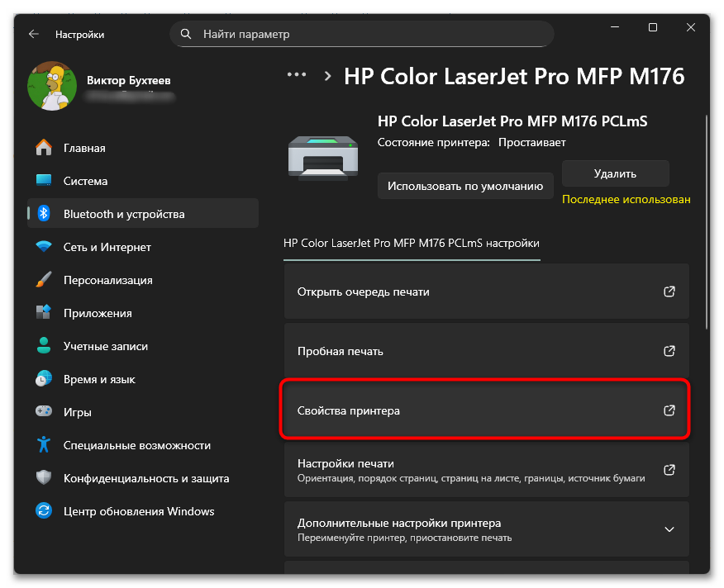724x588 pixels.
Task: Expand Дополнительные настройки принтера chevron
Action: 669,529
